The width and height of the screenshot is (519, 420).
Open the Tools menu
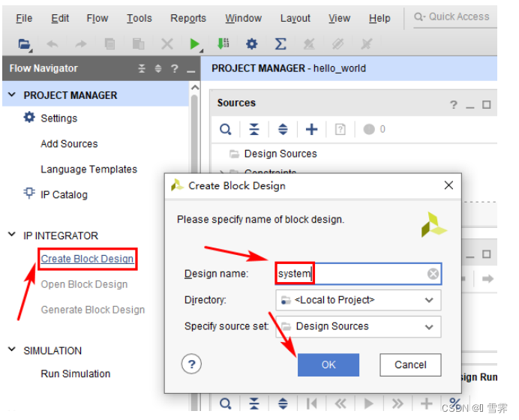tap(139, 18)
